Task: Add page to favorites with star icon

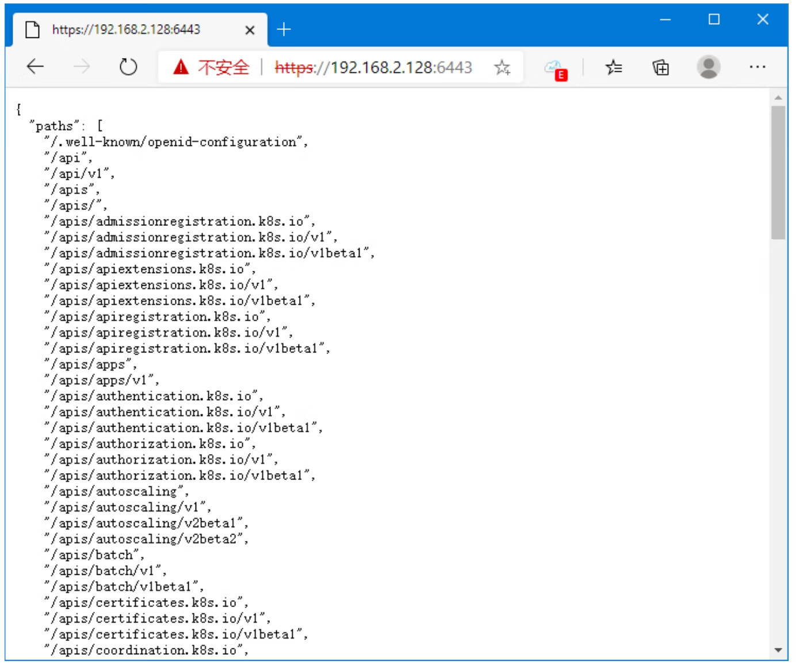Action: pos(502,67)
